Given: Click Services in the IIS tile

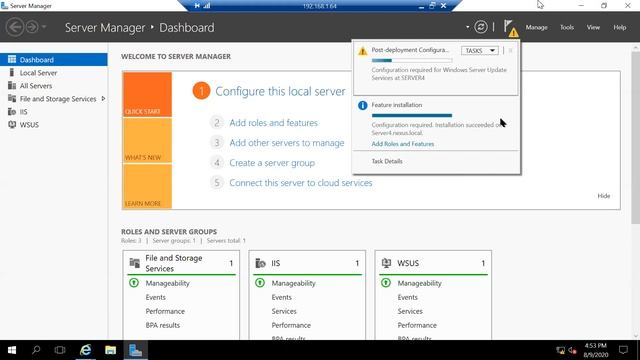Looking at the screenshot, I should click(284, 311).
